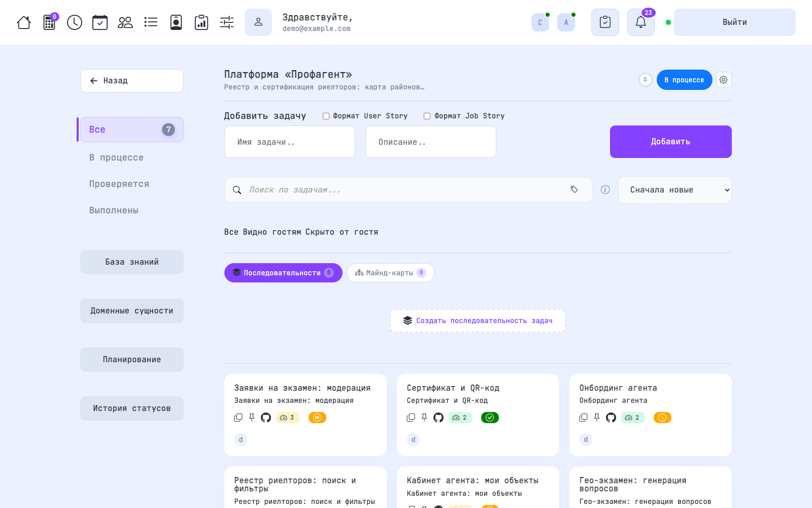
Task: Open the Сначала новые sort dropdown
Action: pyautogui.click(x=675, y=190)
